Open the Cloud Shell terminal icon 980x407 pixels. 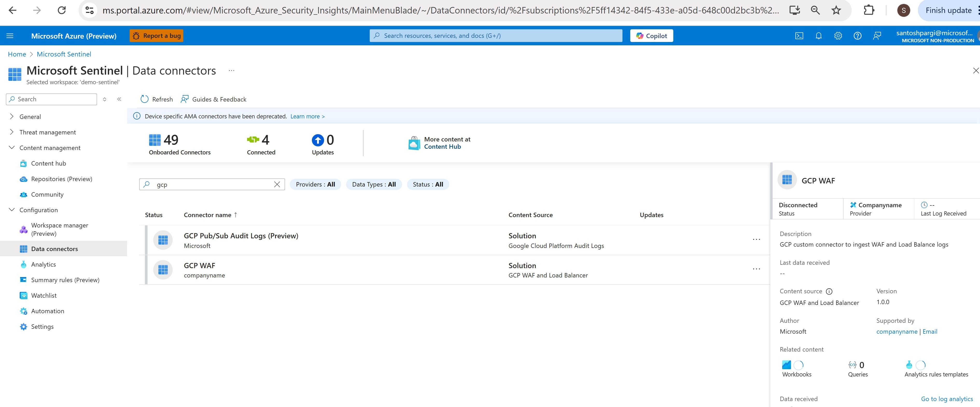point(799,35)
